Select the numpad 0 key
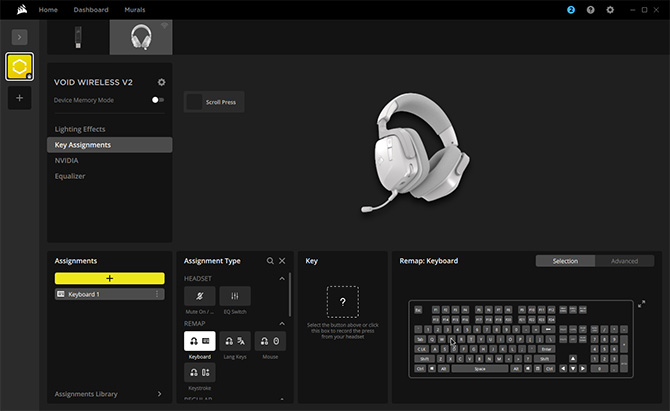This screenshot has height=411, width=670. coord(599,369)
